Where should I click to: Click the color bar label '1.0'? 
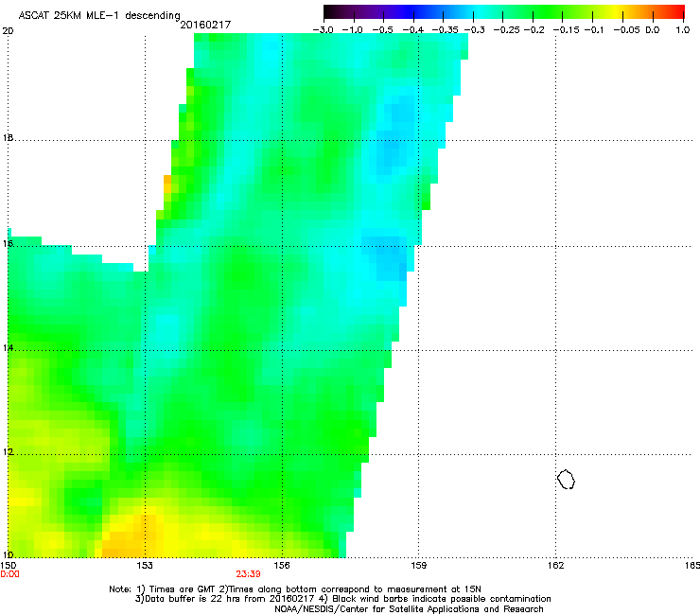tap(683, 30)
